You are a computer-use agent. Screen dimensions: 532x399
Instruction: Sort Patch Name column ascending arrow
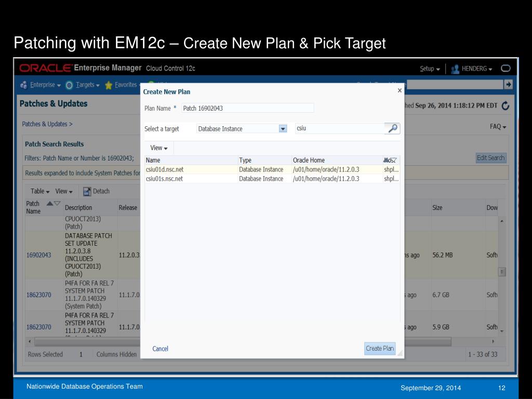(49, 203)
